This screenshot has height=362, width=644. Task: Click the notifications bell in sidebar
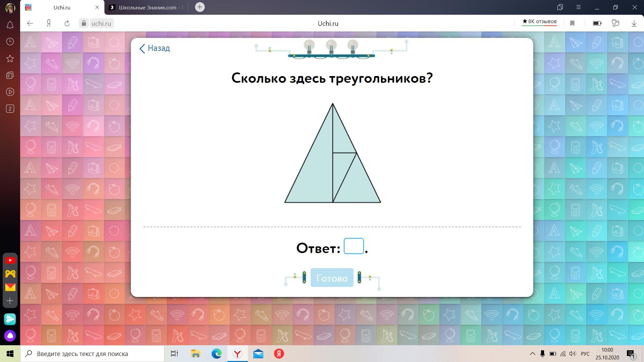click(10, 25)
